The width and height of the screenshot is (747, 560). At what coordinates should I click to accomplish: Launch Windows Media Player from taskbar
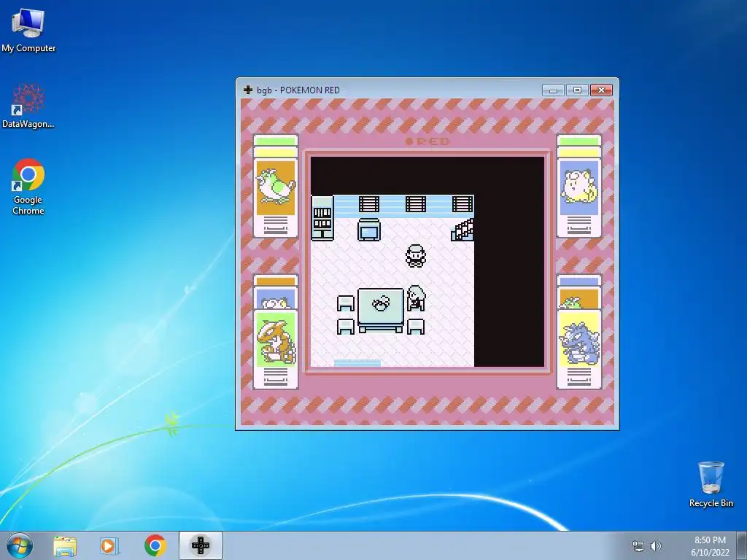tap(109, 545)
